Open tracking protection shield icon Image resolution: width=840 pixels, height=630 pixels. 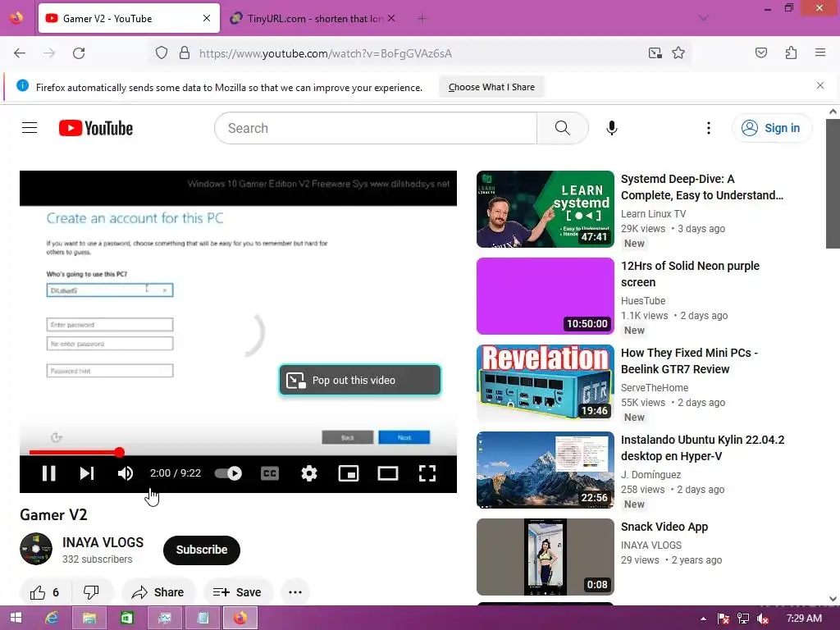[162, 53]
